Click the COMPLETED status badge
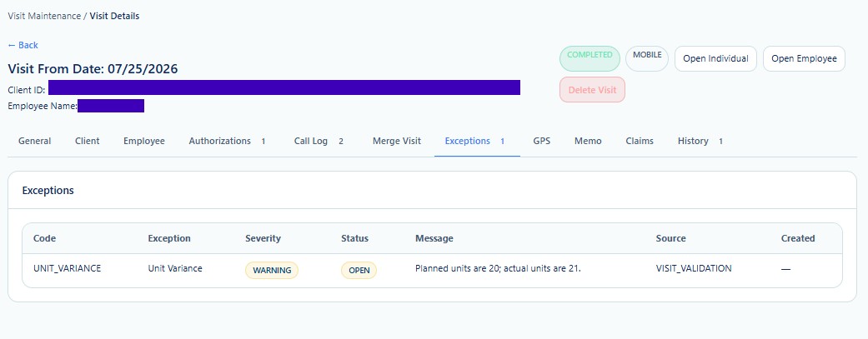The height and width of the screenshot is (339, 868). pos(590,58)
